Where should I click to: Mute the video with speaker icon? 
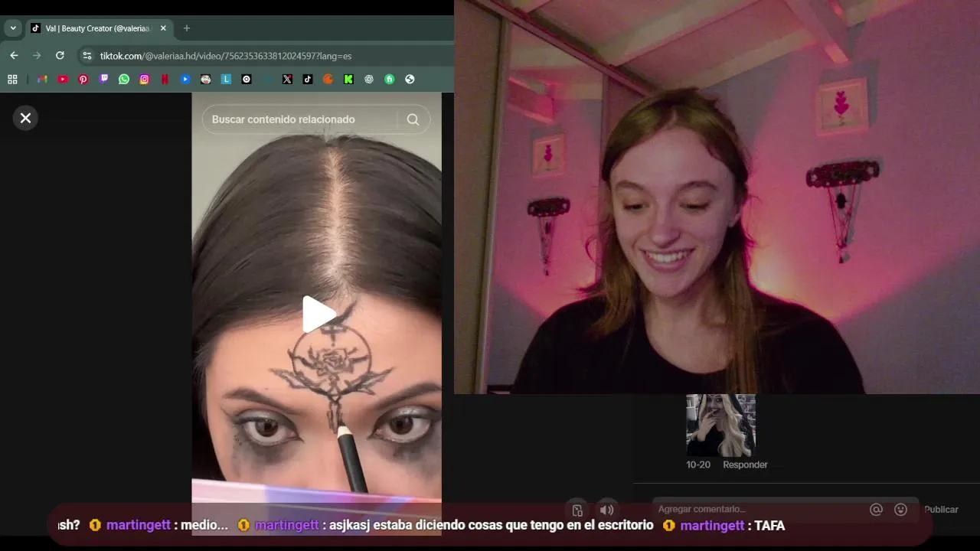tap(606, 510)
